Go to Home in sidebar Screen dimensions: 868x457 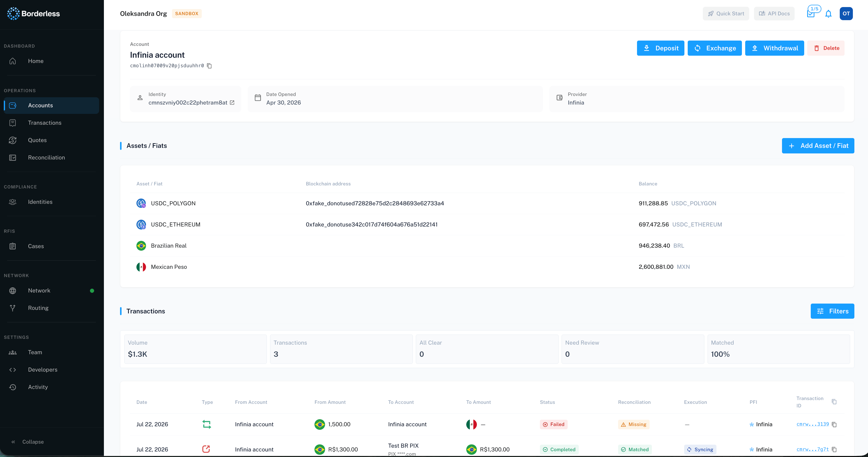tap(51, 61)
